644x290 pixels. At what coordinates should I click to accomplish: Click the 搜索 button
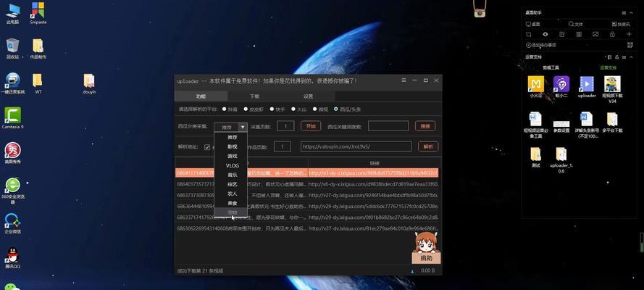pyautogui.click(x=425, y=126)
